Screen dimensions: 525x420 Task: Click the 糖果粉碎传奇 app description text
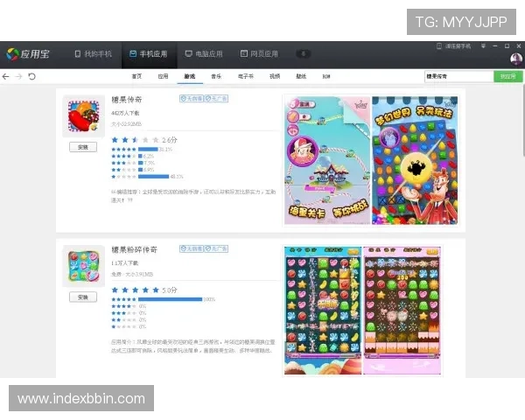coord(193,346)
